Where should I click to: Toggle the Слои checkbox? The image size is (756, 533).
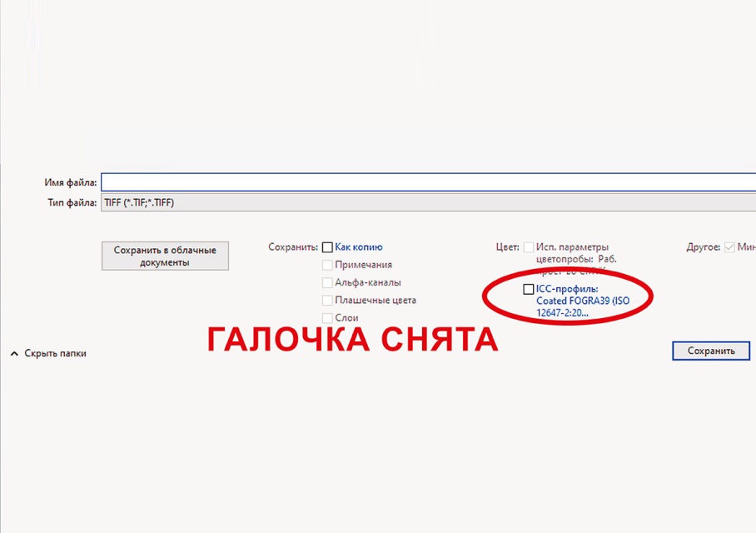(328, 318)
